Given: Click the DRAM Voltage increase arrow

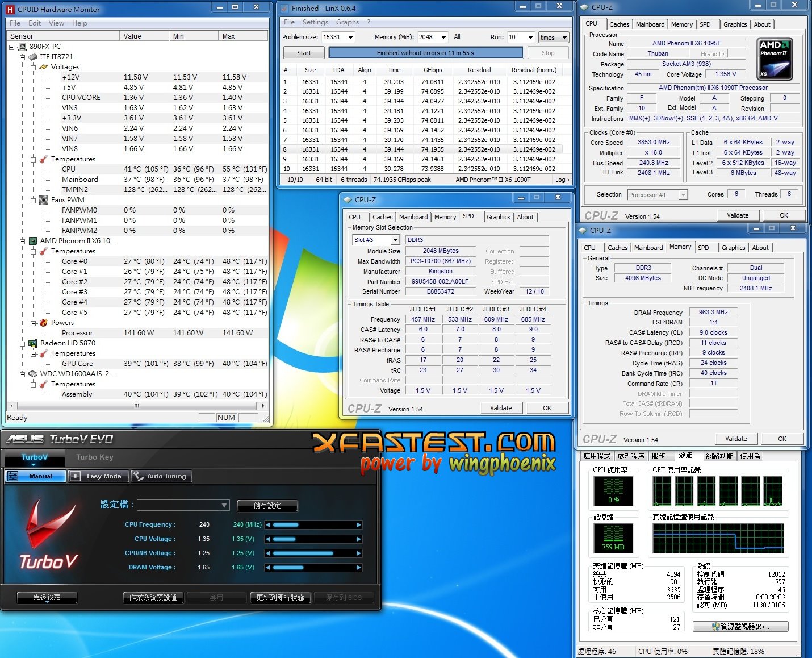Looking at the screenshot, I should point(359,568).
